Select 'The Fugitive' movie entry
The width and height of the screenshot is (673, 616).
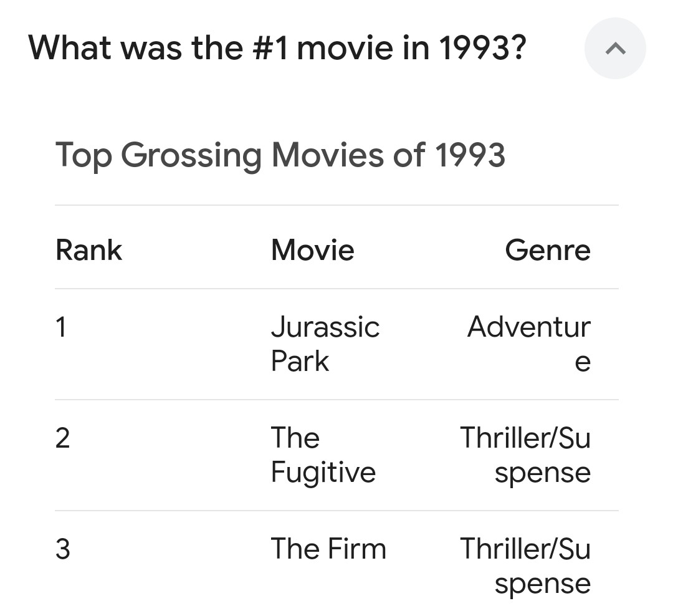pos(323,455)
